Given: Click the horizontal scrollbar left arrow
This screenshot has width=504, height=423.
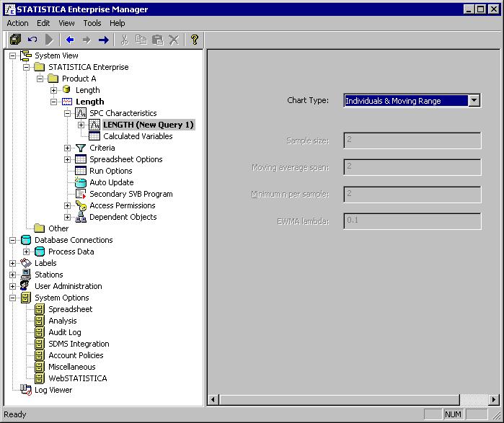Looking at the screenshot, I should point(213,400).
